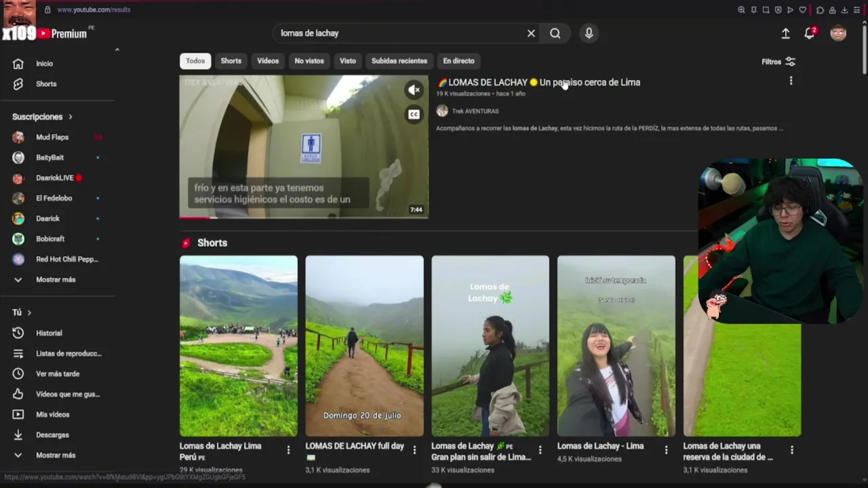The height and width of the screenshot is (488, 868).
Task: Select the Todos filter chip
Action: tap(195, 61)
